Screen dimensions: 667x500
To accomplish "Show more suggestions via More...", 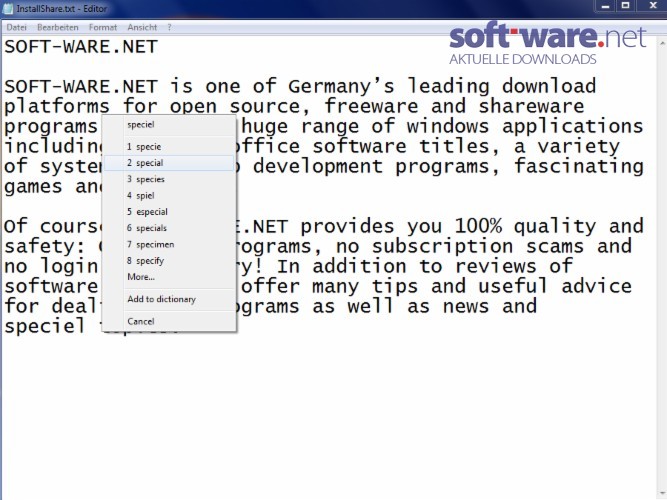I will [x=169, y=277].
